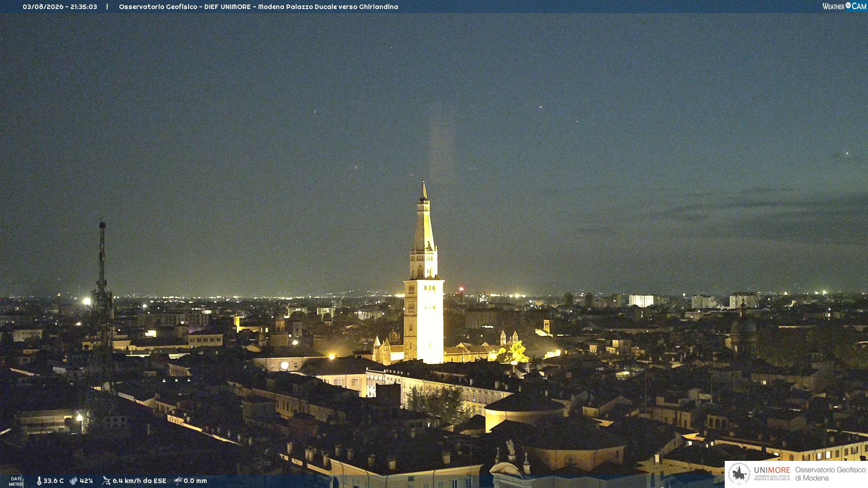Click the rain umbrella icon
The height and width of the screenshot is (488, 868).
[x=178, y=481]
